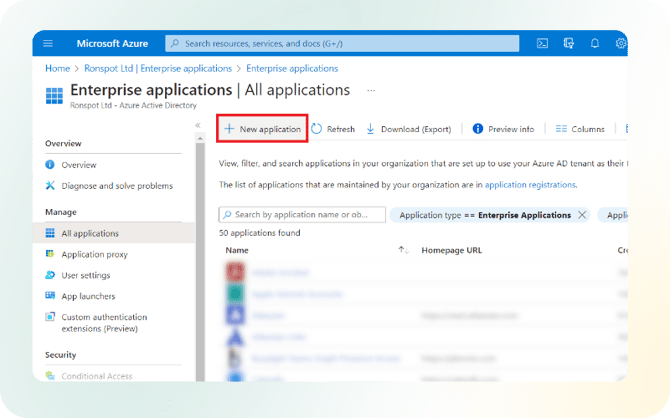Refresh the applications list
Viewport: 670px width, 418px height.
[333, 129]
